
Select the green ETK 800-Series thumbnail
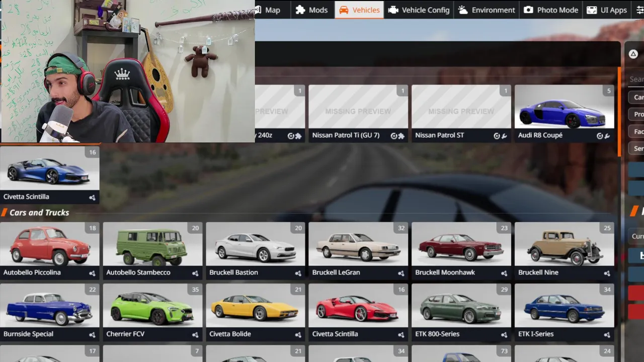coord(461,306)
